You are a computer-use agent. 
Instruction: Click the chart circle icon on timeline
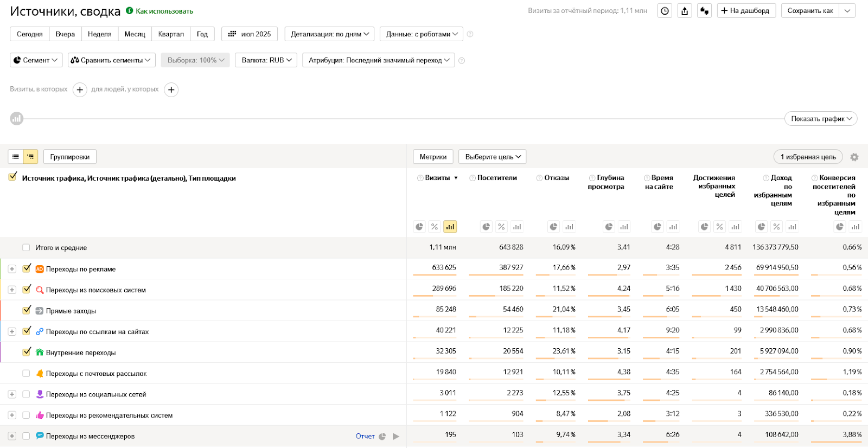(17, 119)
